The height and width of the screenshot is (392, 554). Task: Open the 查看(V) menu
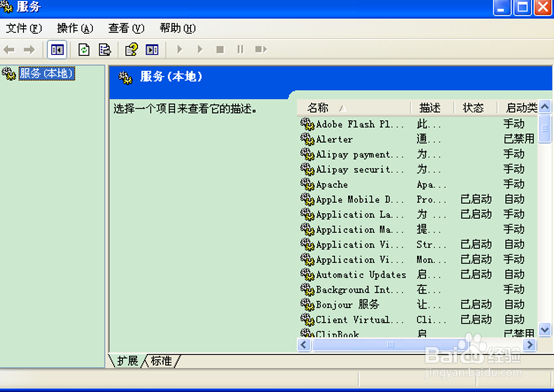(x=126, y=28)
